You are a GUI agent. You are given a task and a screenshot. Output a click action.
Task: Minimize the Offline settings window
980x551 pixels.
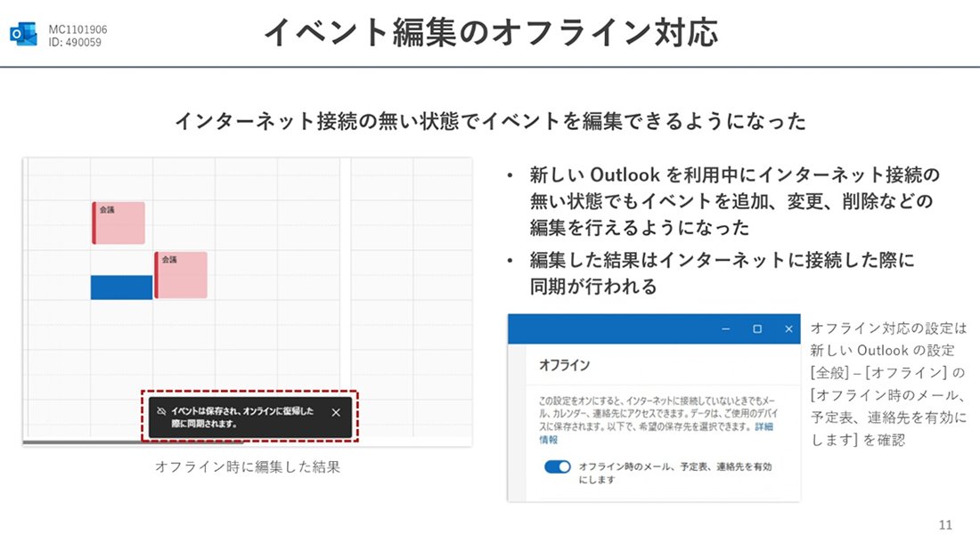coord(725,328)
